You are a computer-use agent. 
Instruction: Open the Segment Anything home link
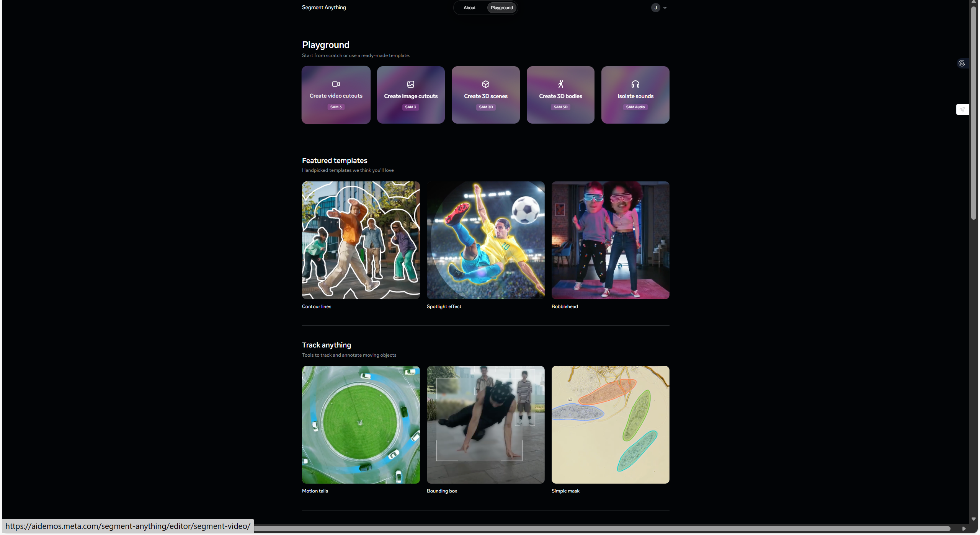tap(323, 7)
